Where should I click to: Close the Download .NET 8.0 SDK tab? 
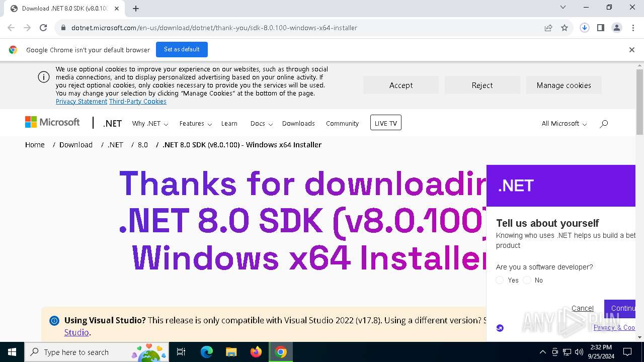click(117, 9)
